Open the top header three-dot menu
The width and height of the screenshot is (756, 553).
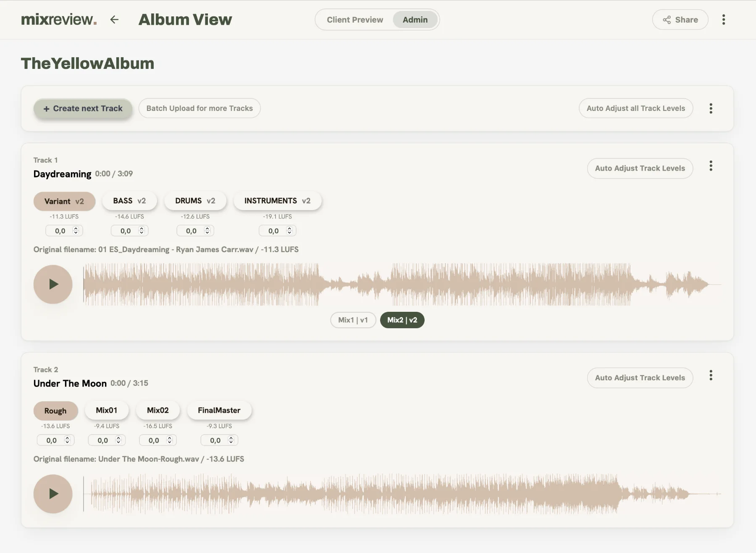(723, 20)
